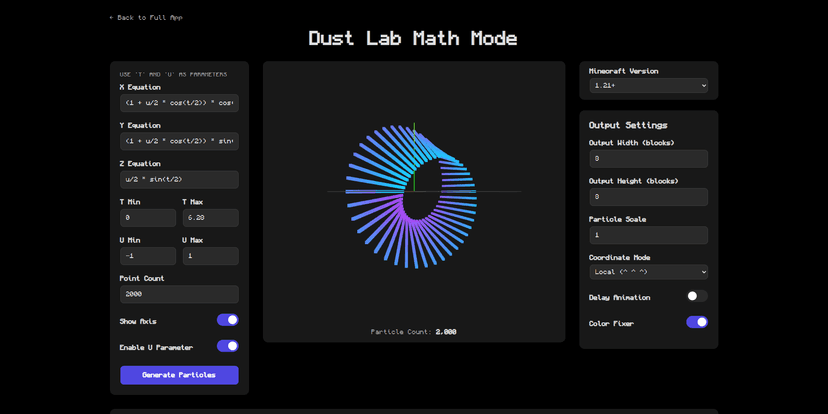Click the X Equation input field
Viewport: 828px width, 414px height.
[x=179, y=103]
